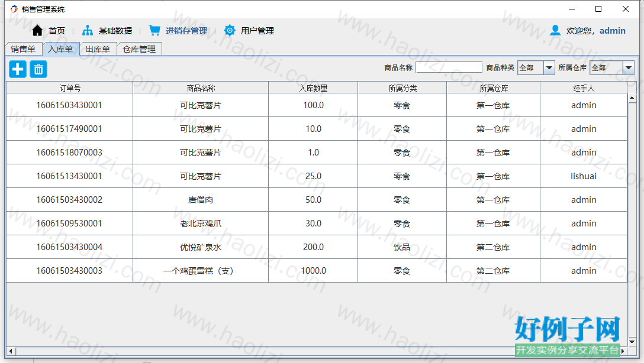Click the 优悦矿泉水 product cell
This screenshot has width=644, height=363.
pyautogui.click(x=201, y=247)
